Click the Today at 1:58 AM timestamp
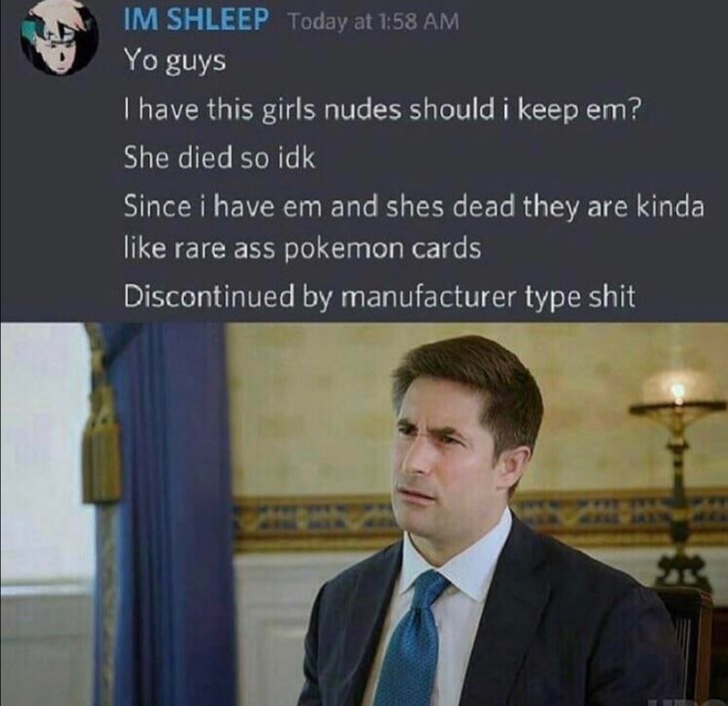The image size is (728, 706). pyautogui.click(x=373, y=22)
